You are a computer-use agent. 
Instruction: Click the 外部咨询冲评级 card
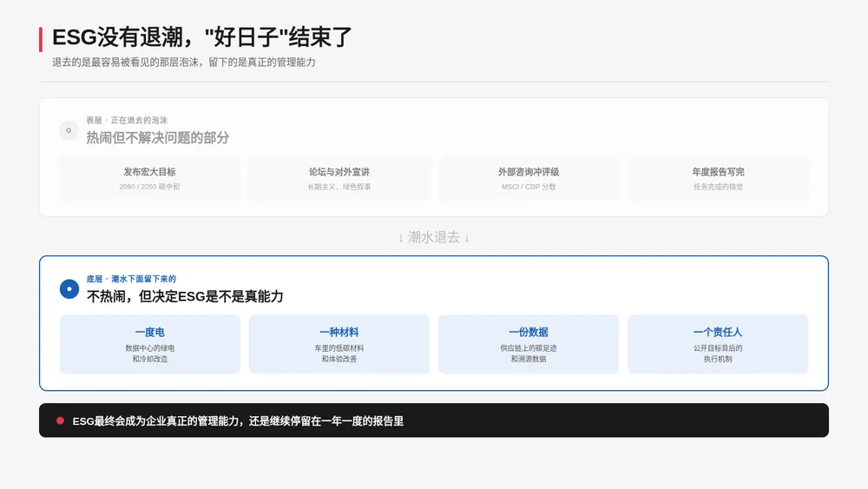click(x=529, y=178)
